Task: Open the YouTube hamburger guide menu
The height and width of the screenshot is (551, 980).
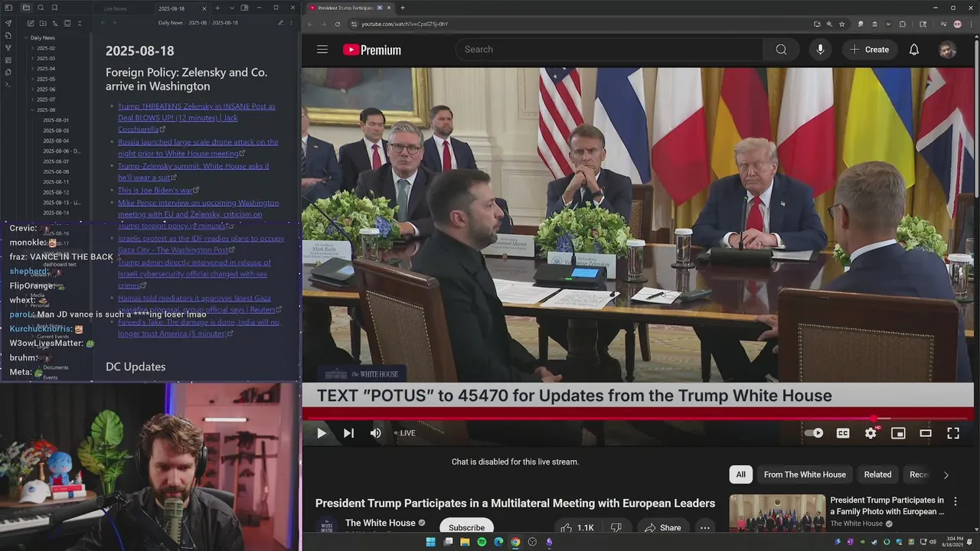Action: click(x=322, y=49)
